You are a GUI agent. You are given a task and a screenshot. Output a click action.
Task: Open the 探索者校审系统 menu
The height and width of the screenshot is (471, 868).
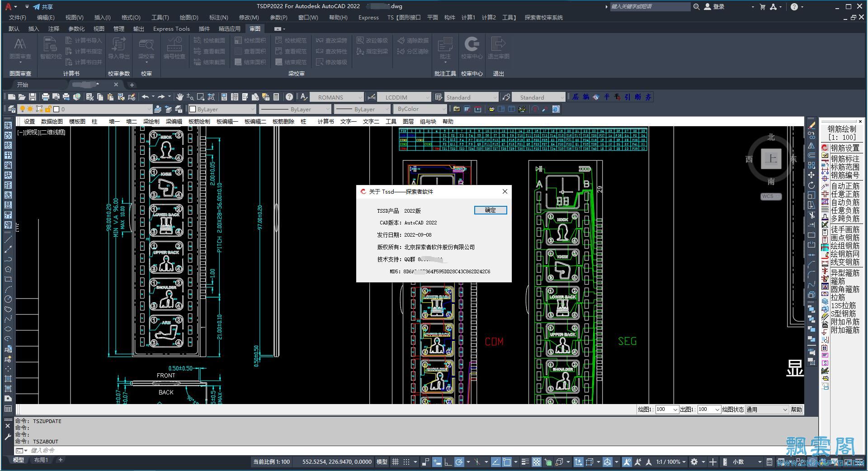(544, 17)
